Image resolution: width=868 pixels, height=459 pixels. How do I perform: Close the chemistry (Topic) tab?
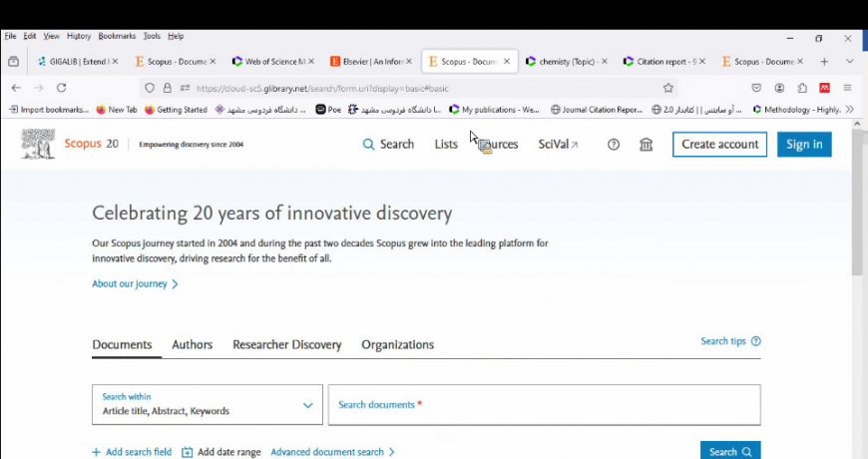click(x=604, y=62)
